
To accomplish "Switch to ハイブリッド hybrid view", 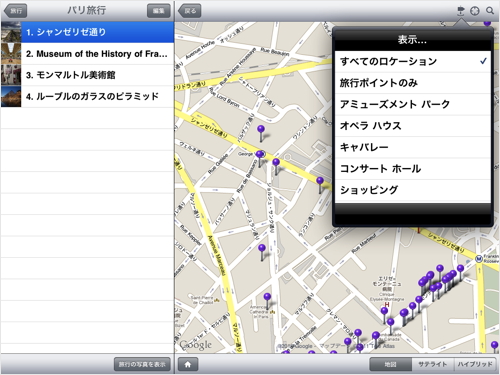I will pos(475,364).
